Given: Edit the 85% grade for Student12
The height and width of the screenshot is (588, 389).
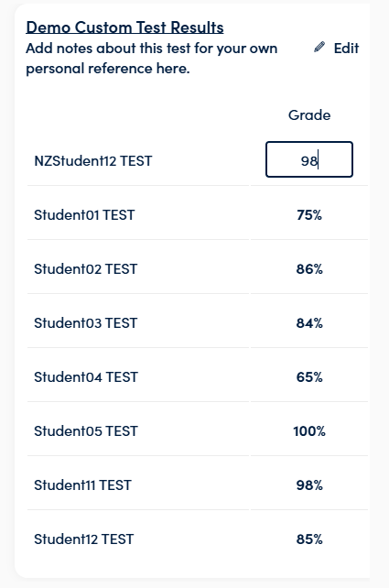Looking at the screenshot, I should tap(309, 539).
